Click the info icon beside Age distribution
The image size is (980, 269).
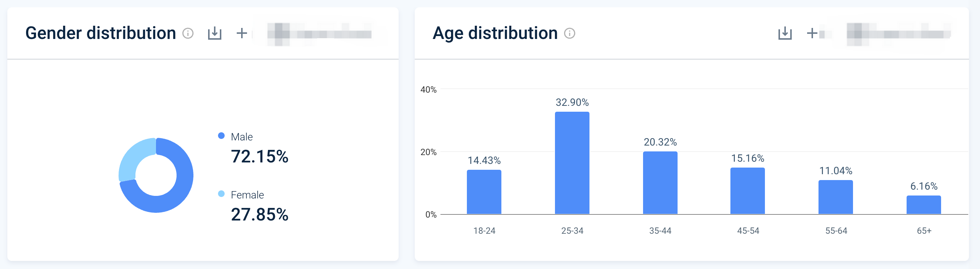(x=570, y=33)
